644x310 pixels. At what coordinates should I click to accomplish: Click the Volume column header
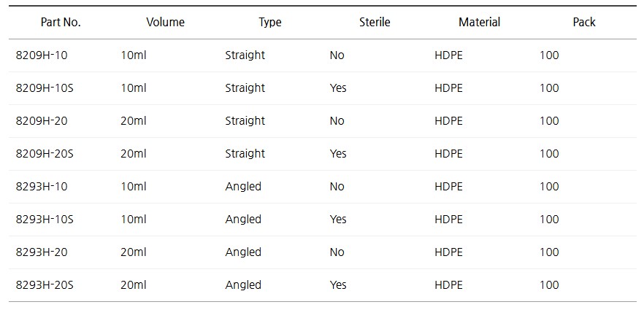[x=165, y=23]
